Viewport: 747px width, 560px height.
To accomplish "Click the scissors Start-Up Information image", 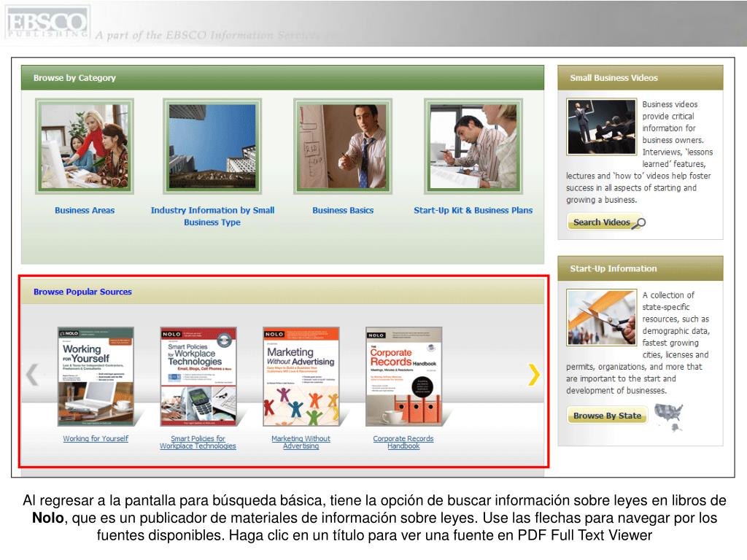I will [601, 317].
